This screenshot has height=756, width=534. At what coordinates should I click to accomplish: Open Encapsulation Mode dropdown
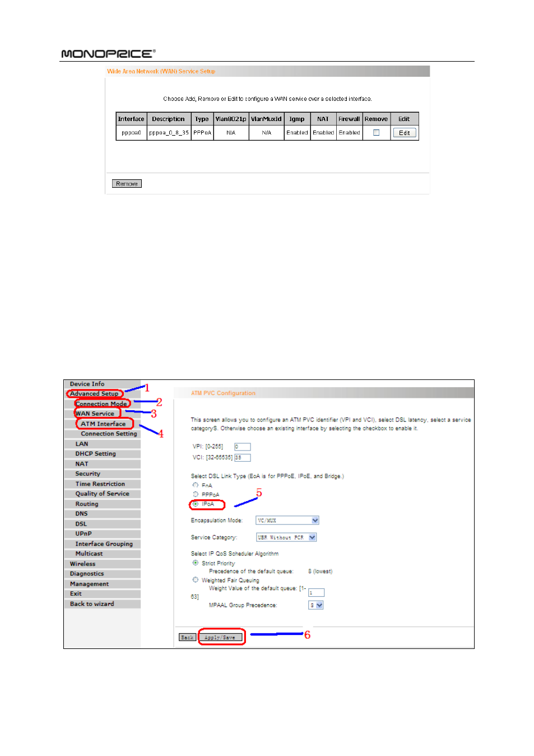(287, 521)
